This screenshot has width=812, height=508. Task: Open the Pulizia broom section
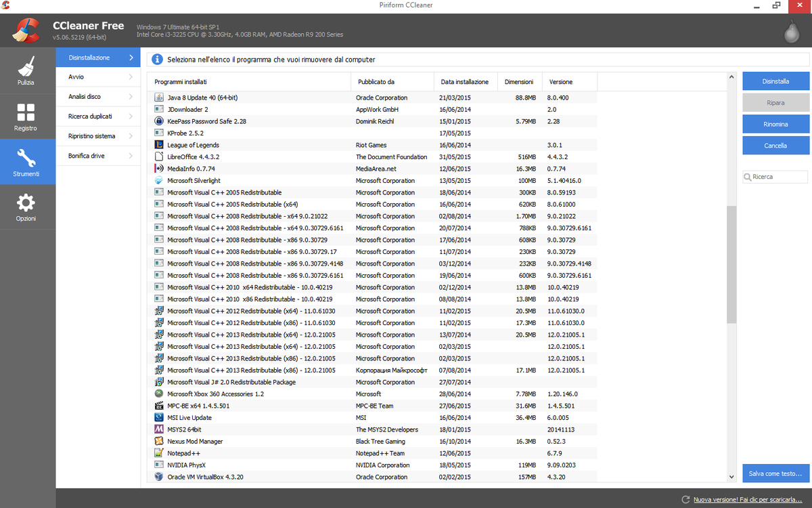tap(27, 70)
